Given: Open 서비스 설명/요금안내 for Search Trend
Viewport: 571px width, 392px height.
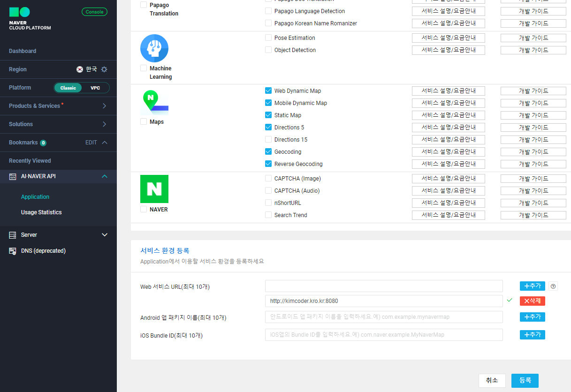Looking at the screenshot, I should (449, 215).
